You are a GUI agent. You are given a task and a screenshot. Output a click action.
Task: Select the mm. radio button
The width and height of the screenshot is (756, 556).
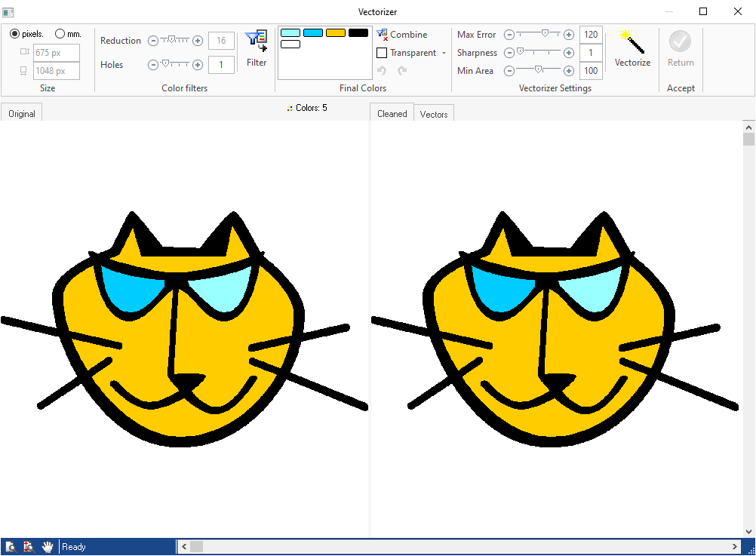point(60,34)
